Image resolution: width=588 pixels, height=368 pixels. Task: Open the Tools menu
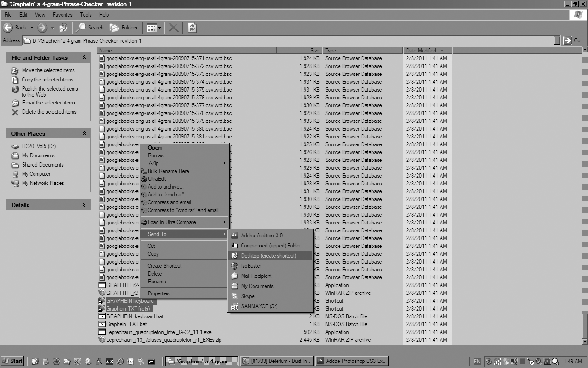86,15
